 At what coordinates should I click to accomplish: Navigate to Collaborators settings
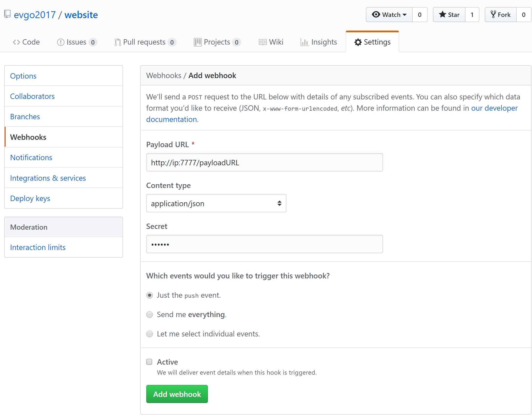[32, 96]
